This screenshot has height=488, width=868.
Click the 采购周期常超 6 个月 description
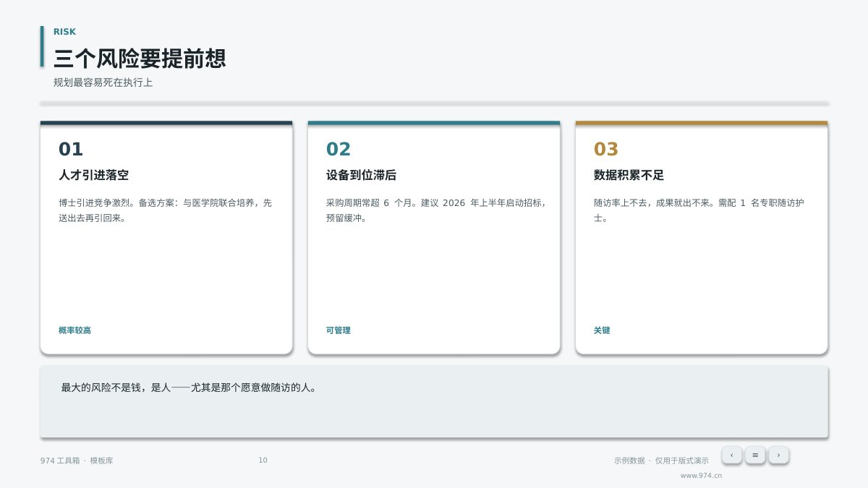point(436,210)
